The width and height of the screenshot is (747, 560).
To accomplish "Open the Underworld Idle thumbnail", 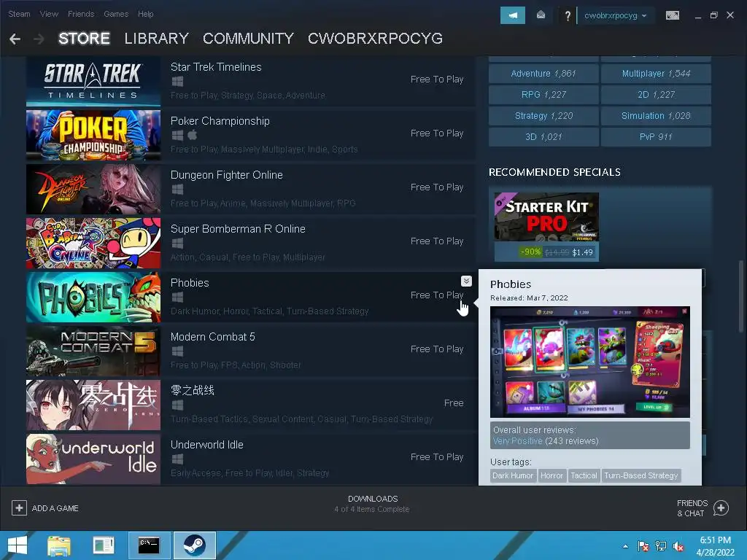I will (93, 459).
